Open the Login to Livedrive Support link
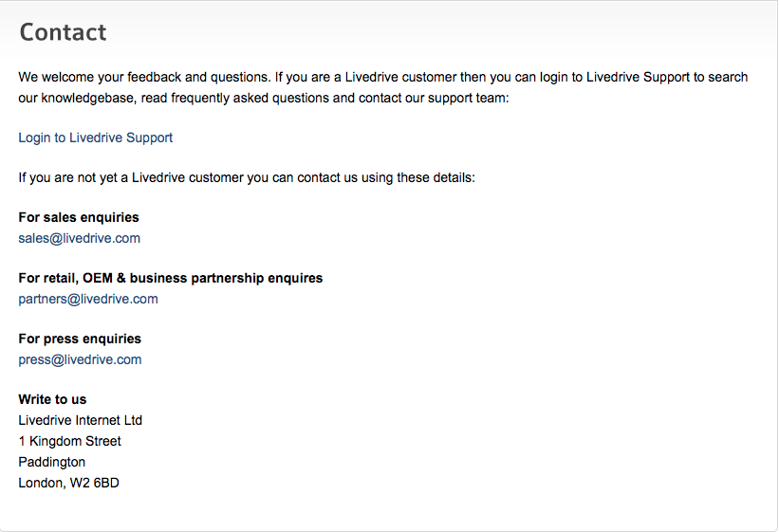Viewport: 779px width, 532px height. click(x=96, y=138)
